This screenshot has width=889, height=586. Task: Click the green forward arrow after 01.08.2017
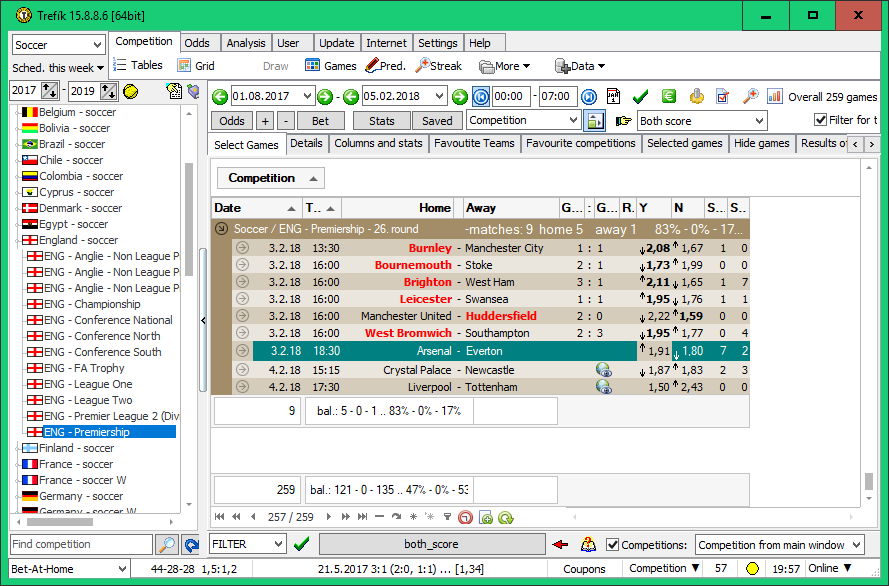(x=325, y=97)
